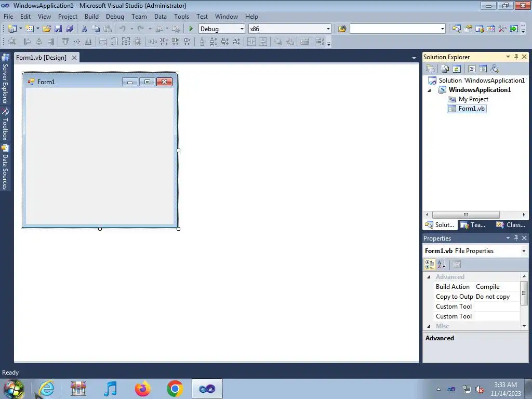532x399 pixels.
Task: Collapse the Misc category in Properties
Action: [x=429, y=326]
